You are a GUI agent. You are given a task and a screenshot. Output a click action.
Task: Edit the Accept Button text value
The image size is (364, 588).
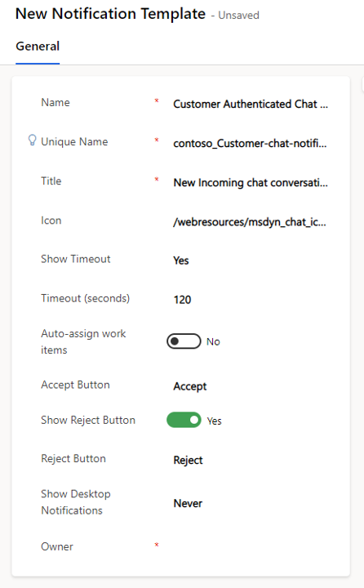point(190,386)
